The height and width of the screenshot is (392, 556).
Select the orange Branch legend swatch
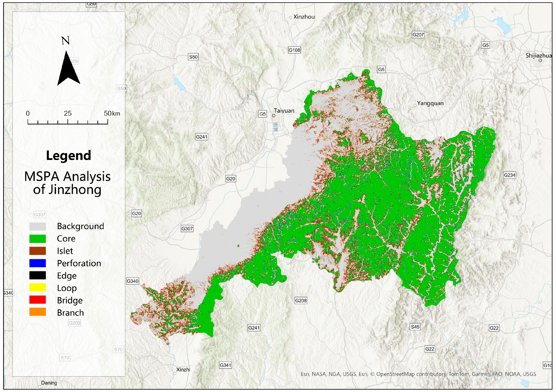(38, 312)
